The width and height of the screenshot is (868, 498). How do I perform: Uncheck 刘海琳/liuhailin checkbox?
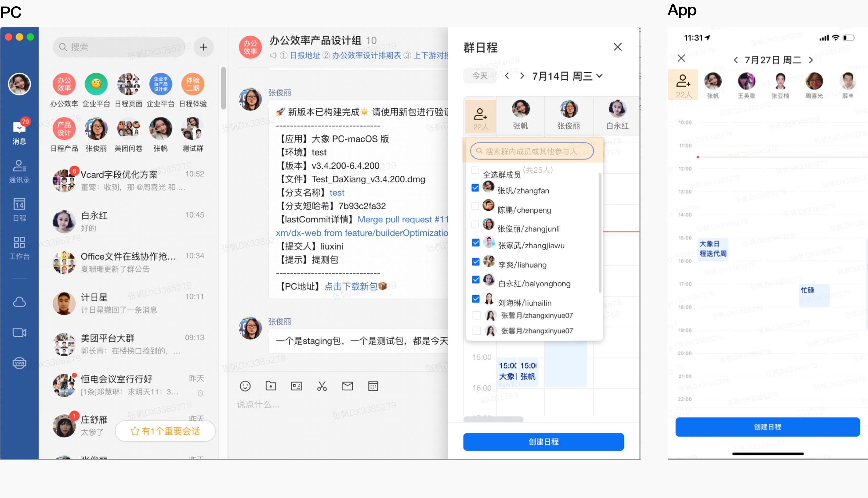click(x=476, y=299)
